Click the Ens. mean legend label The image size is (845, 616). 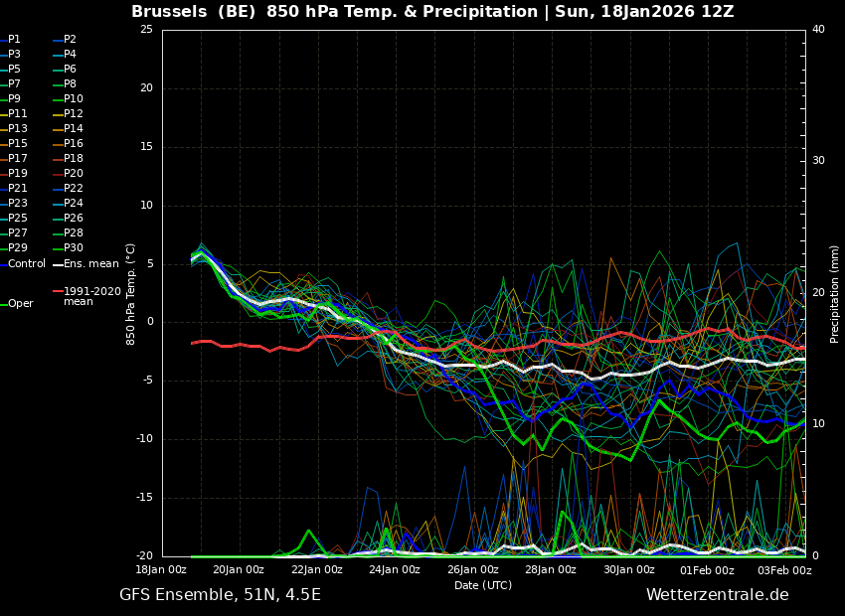click(91, 264)
